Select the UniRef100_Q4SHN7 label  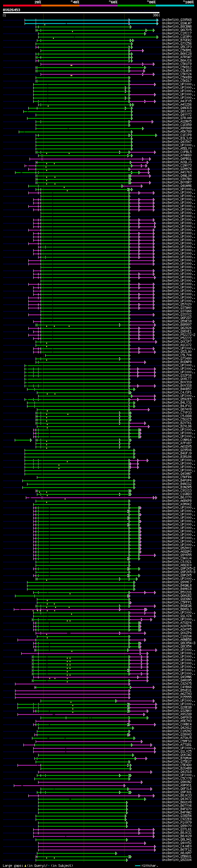(177, 474)
